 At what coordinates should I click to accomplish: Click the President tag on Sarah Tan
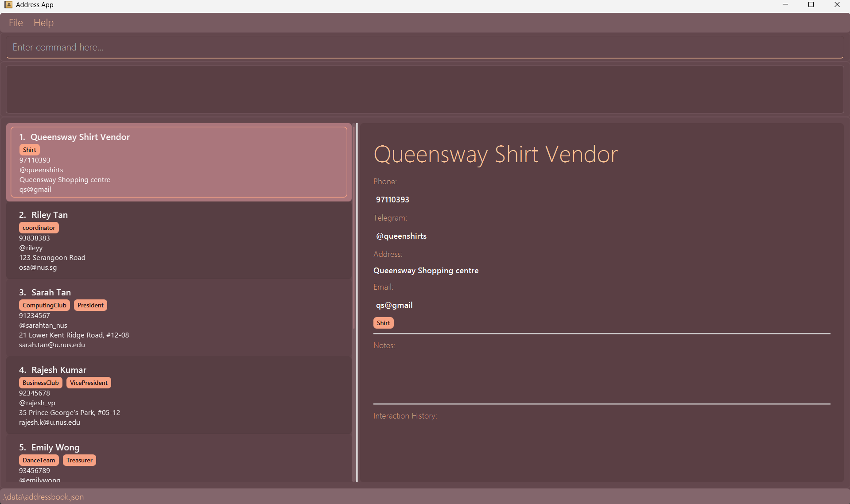(90, 305)
